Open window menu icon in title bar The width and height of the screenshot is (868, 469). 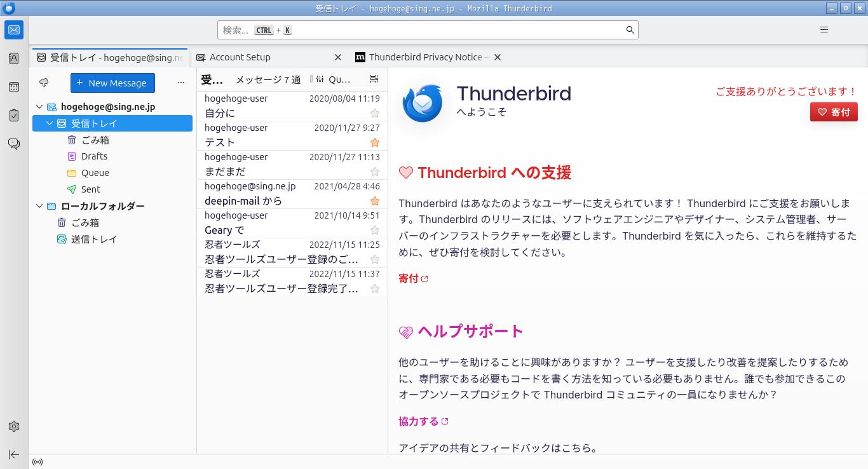pyautogui.click(x=9, y=8)
